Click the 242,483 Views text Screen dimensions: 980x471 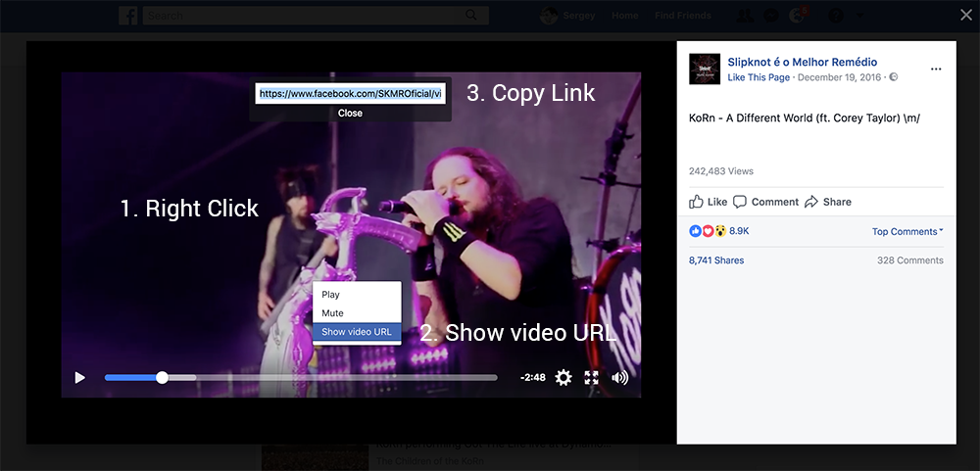pos(721,171)
